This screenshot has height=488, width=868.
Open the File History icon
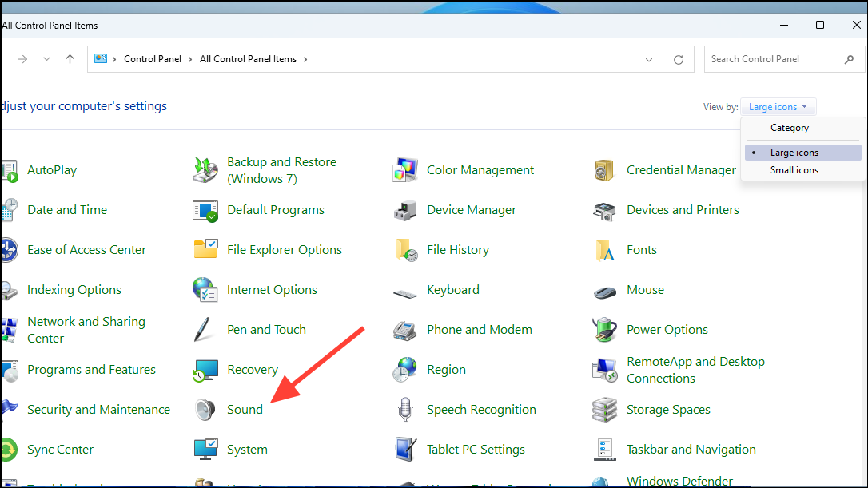click(406, 250)
